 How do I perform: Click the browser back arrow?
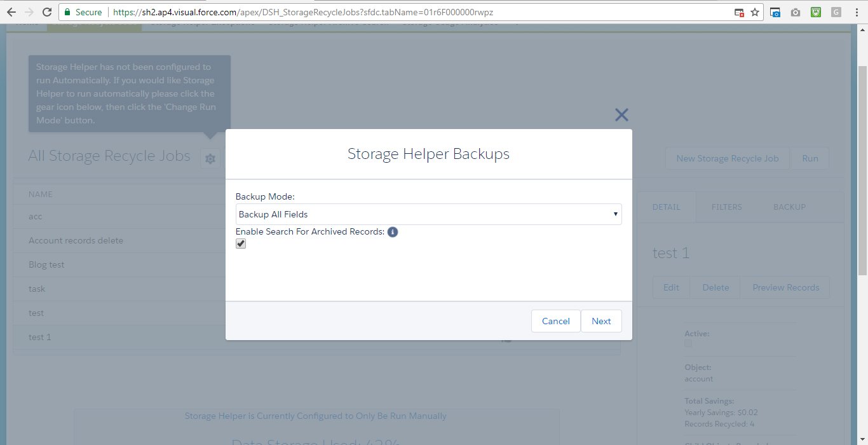pyautogui.click(x=11, y=11)
